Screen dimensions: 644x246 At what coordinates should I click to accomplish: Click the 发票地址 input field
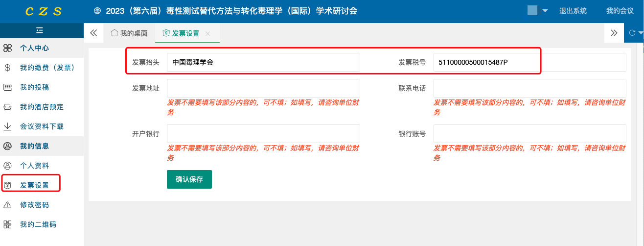[263, 88]
